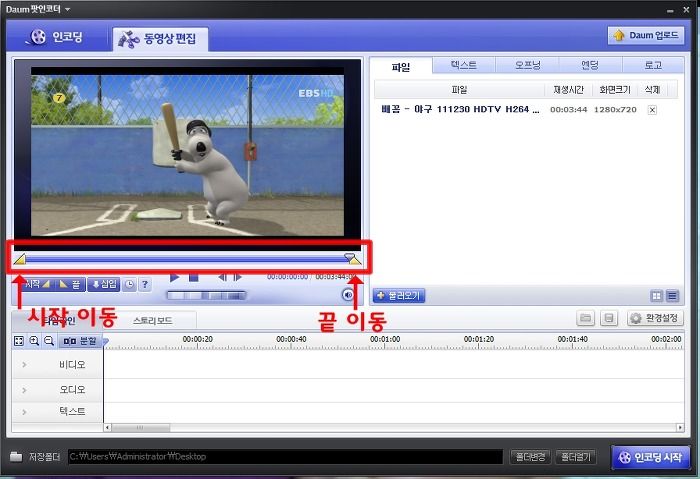Click the save folder path field

(285, 457)
